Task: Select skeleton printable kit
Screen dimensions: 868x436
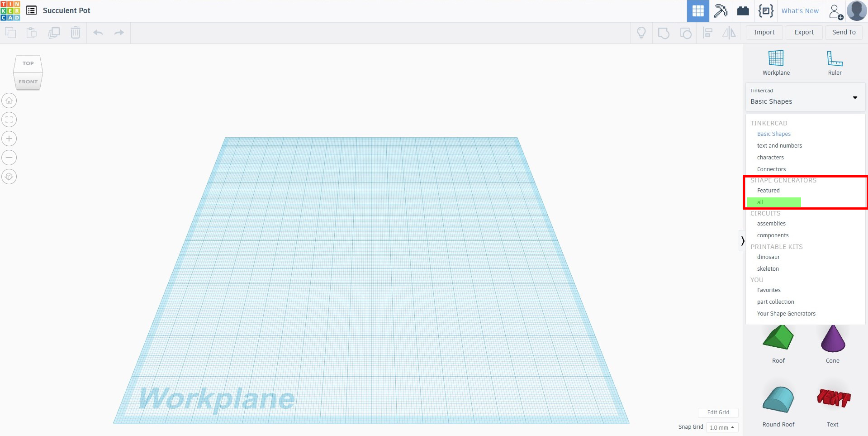Action: pyautogui.click(x=768, y=269)
